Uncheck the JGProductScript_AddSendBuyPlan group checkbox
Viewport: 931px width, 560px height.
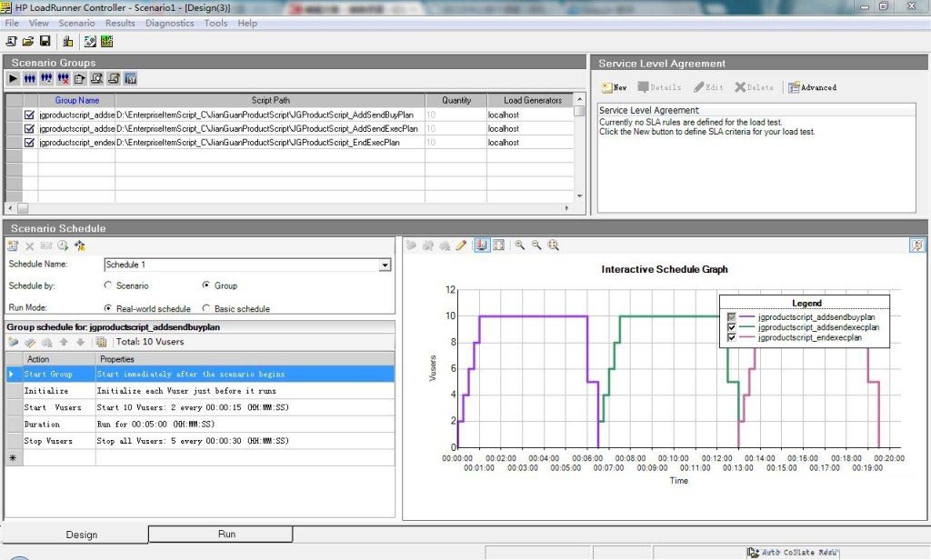tap(29, 115)
